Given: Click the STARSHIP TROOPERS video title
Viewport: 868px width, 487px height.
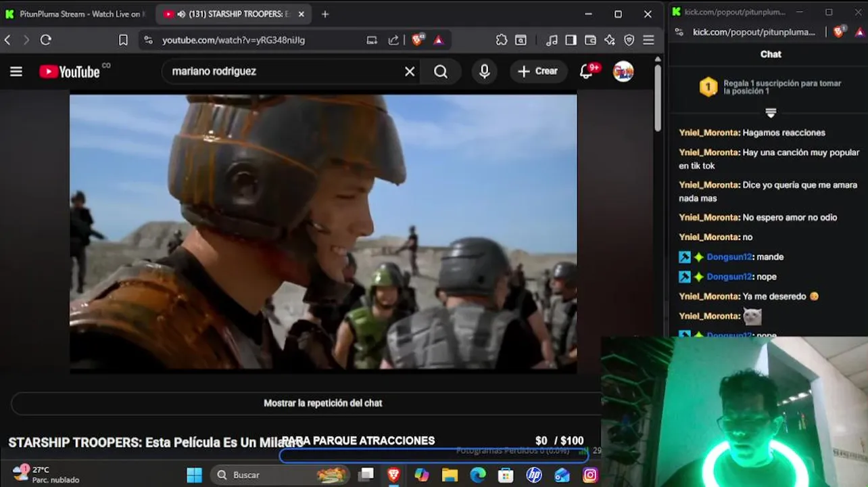Looking at the screenshot, I should [155, 442].
